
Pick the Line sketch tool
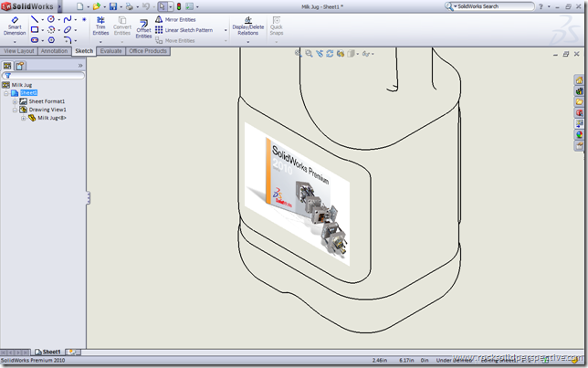coord(35,19)
